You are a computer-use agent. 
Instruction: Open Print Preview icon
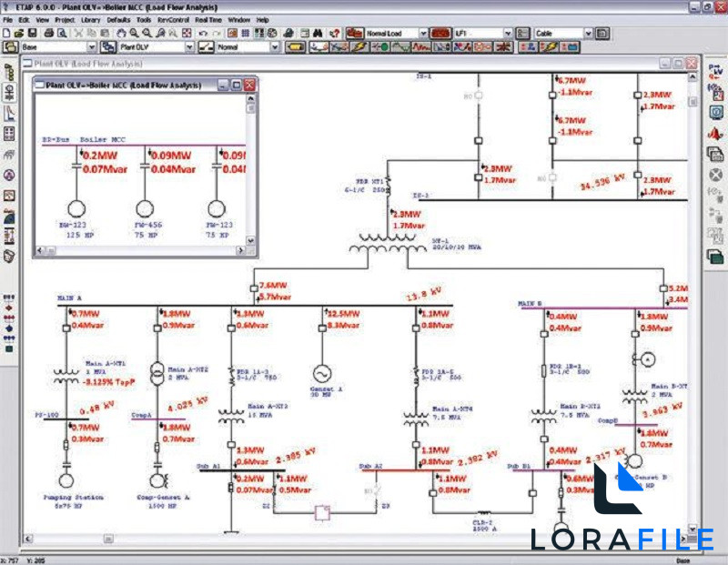coord(62,34)
